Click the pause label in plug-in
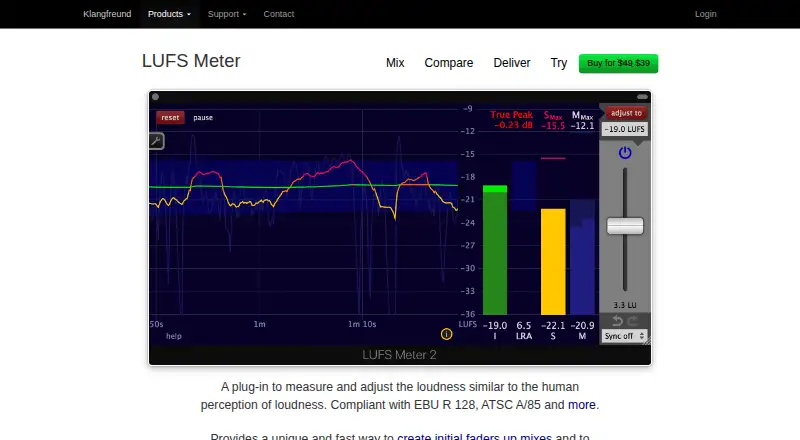 pos(203,117)
